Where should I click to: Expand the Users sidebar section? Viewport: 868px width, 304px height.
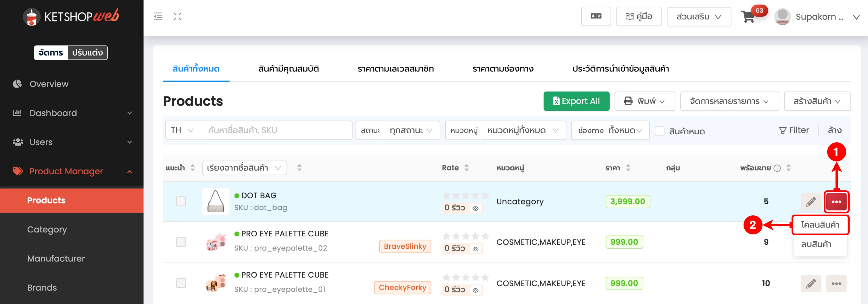coord(129,142)
